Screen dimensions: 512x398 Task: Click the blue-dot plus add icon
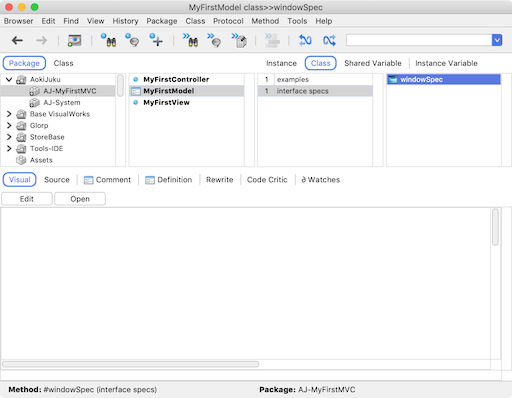[156, 40]
